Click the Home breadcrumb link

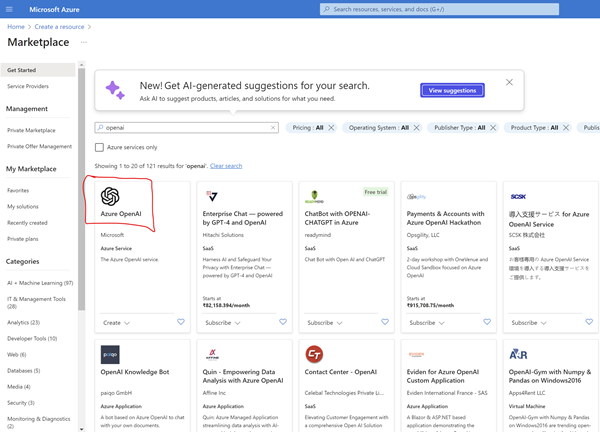pos(16,27)
